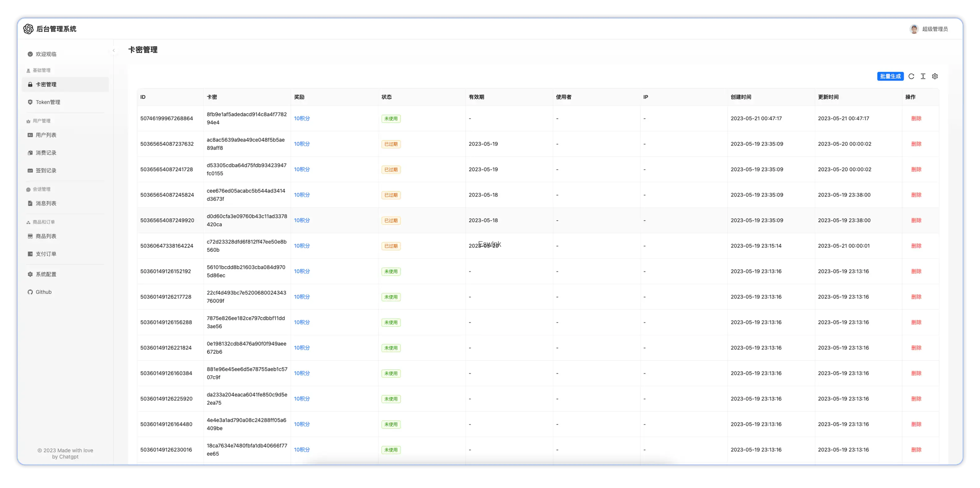Open the 卡密管理 menu item

[46, 84]
